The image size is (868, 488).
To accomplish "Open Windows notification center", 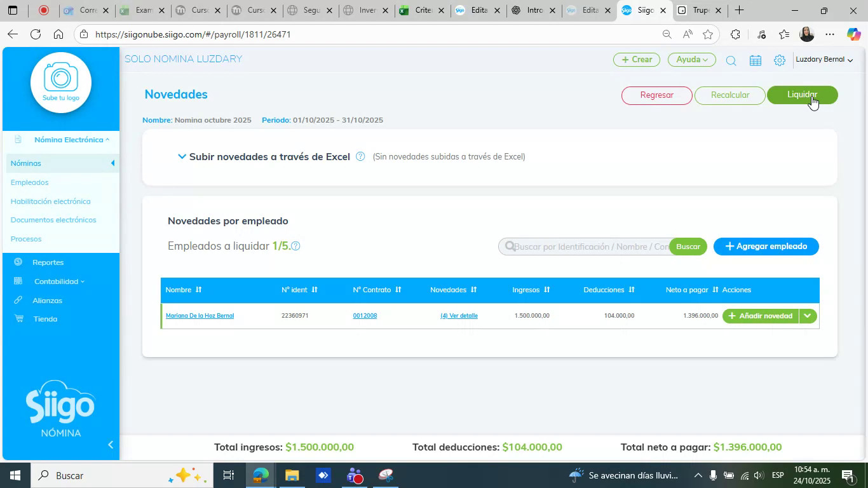I will click(x=848, y=475).
